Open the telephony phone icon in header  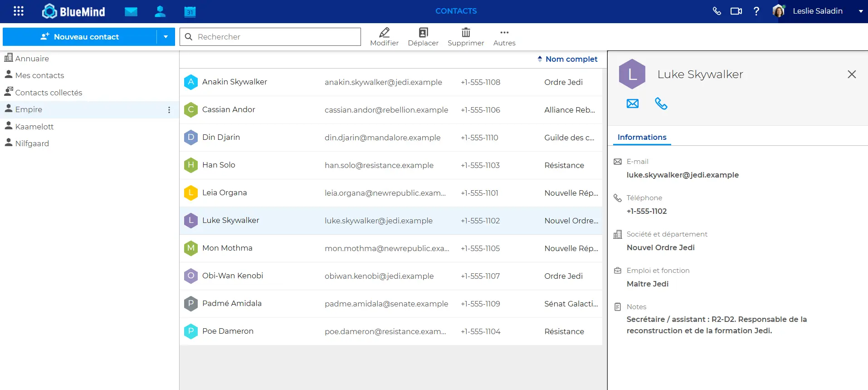tap(717, 11)
